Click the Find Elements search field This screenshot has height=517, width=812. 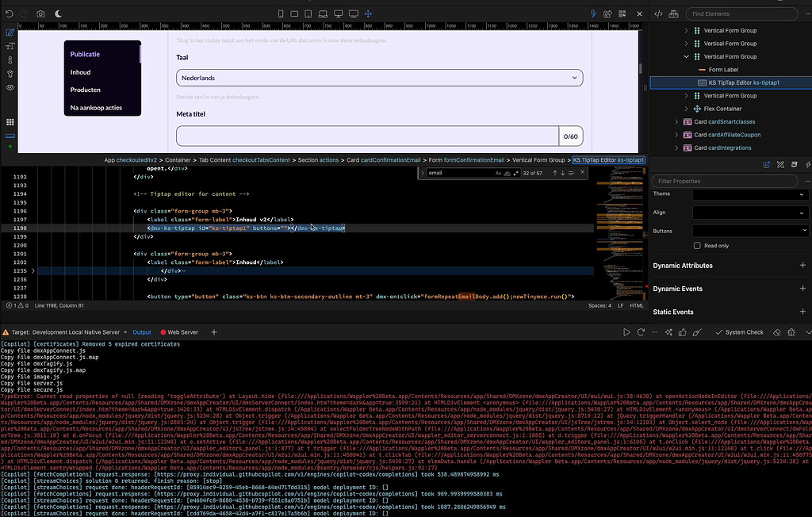coord(741,13)
